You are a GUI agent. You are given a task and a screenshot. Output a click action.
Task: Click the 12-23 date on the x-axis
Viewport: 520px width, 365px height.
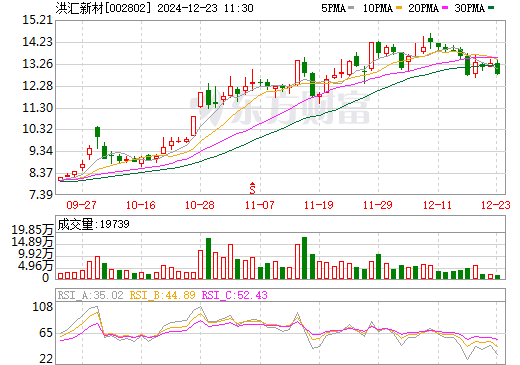point(496,205)
